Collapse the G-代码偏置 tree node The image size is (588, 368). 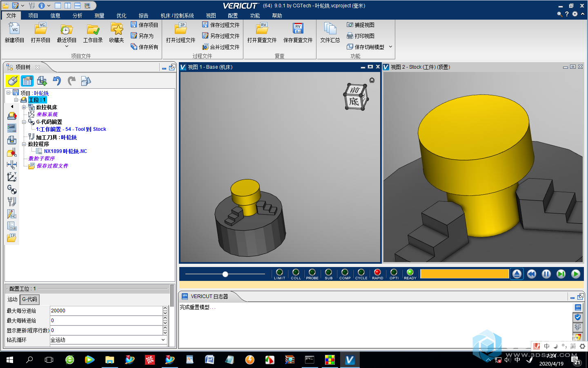(24, 122)
